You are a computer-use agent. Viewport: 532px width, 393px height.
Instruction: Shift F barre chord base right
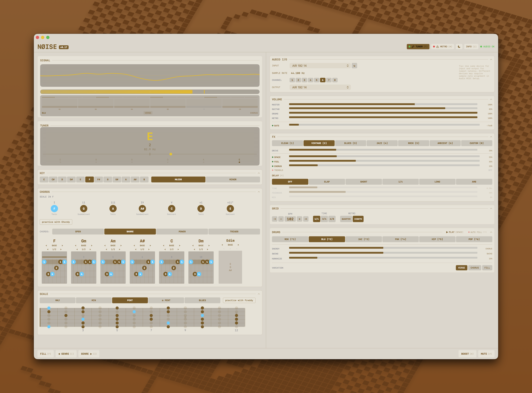click(62, 246)
